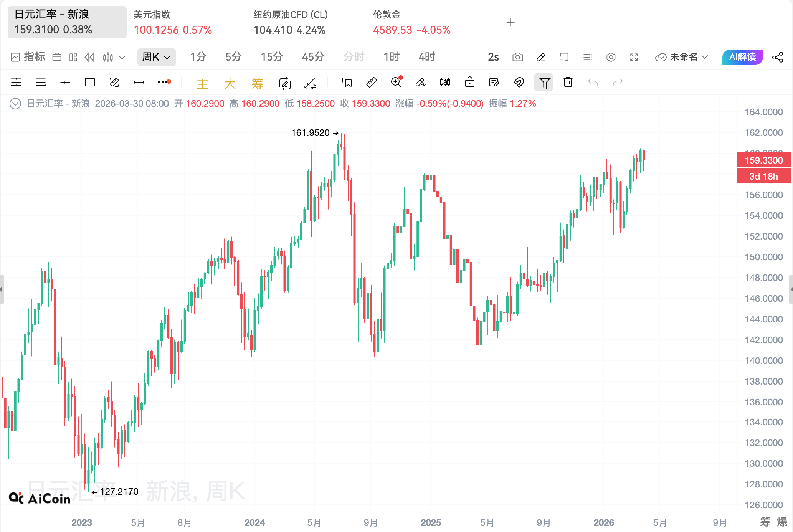
Task: Open the 周K timeframe dropdown
Action: coord(157,57)
